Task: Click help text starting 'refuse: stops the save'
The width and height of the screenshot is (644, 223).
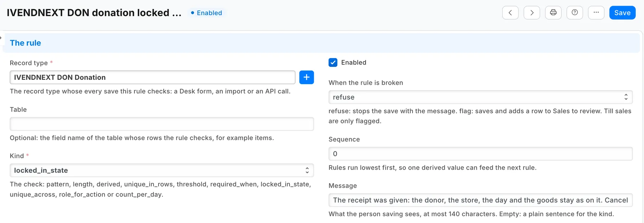Action: [x=480, y=116]
